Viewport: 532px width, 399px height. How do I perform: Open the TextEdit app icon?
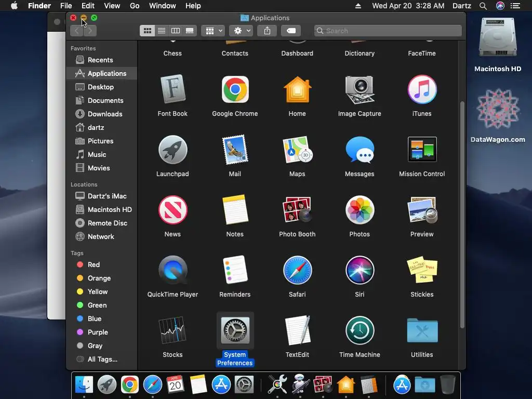297,330
